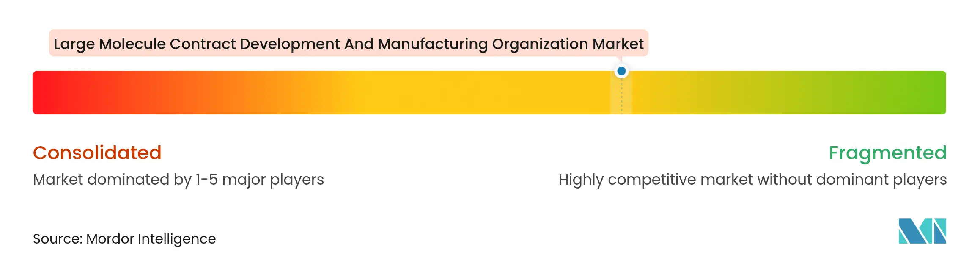This screenshot has height=269, width=980.
Task: Select the "Fragmented" heading
Action: (x=887, y=153)
